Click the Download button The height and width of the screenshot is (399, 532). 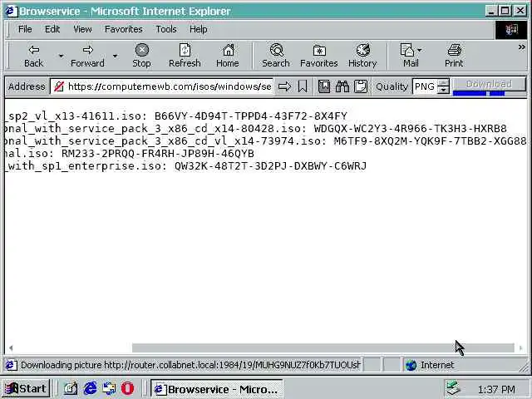[x=489, y=84]
